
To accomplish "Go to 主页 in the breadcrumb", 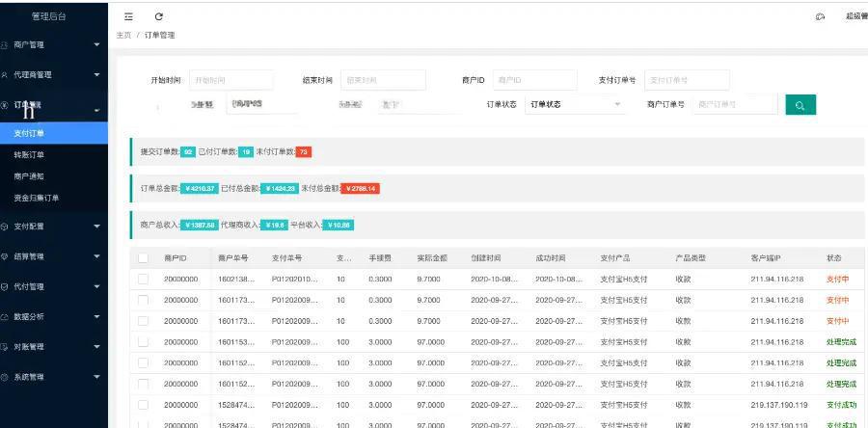I will [123, 35].
